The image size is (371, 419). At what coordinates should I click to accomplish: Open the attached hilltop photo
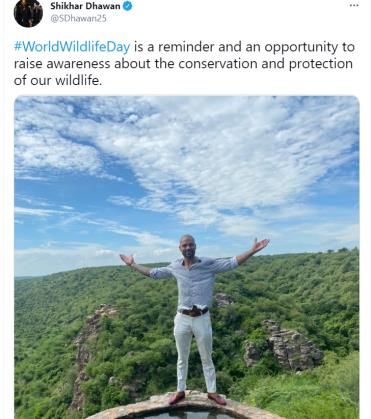click(187, 257)
